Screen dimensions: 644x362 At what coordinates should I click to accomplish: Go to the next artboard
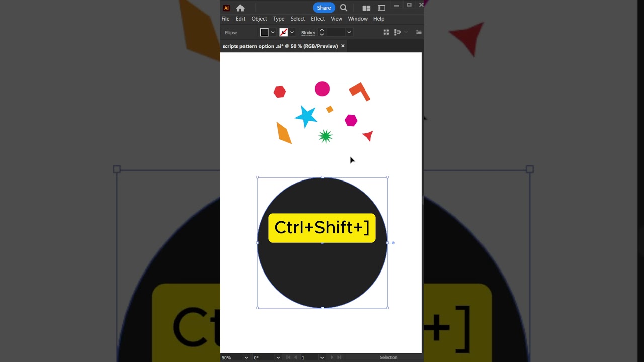(x=332, y=357)
